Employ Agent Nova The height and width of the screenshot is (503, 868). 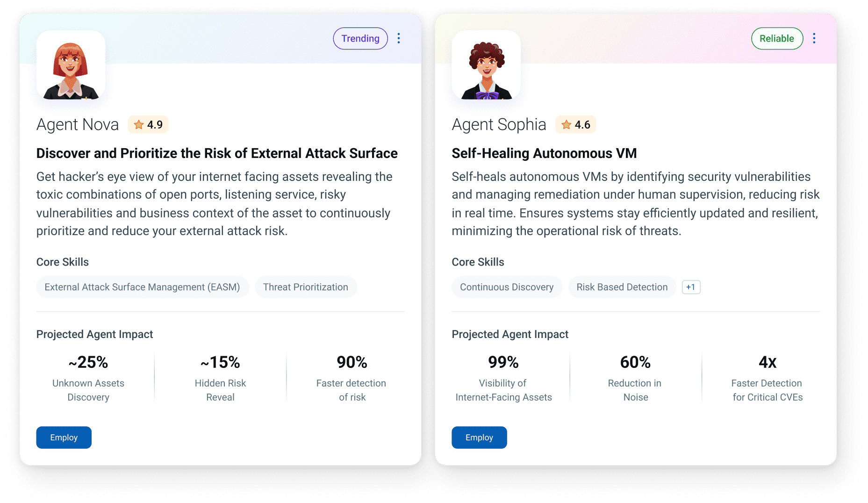(x=64, y=438)
